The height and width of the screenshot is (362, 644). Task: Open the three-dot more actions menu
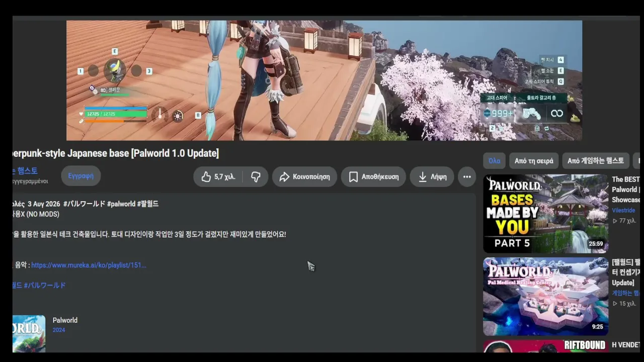(467, 177)
